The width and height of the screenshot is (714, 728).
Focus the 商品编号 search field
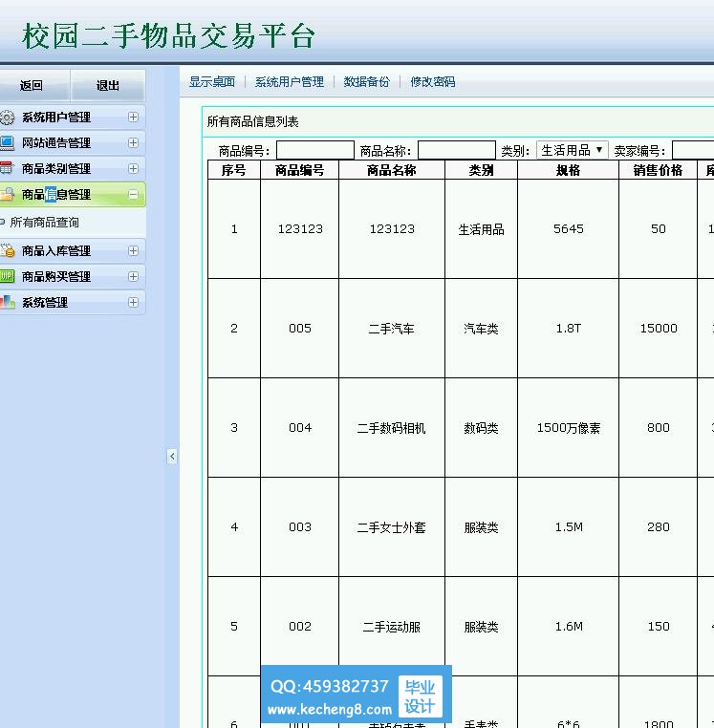(315, 150)
